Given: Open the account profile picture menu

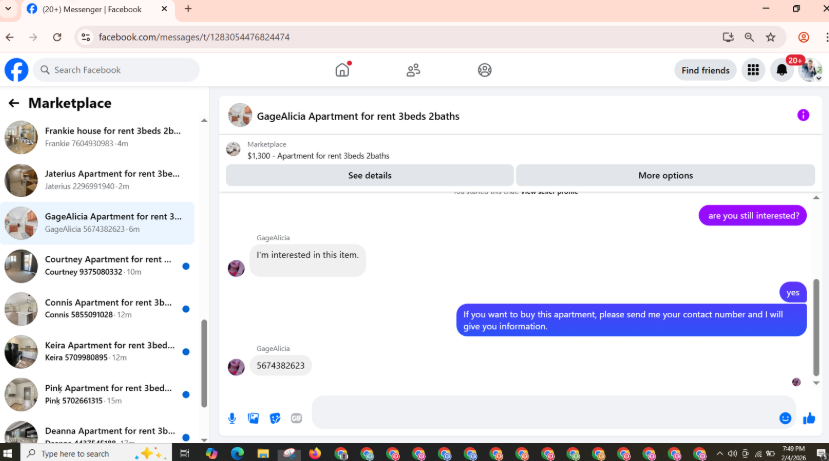Looking at the screenshot, I should (810, 70).
